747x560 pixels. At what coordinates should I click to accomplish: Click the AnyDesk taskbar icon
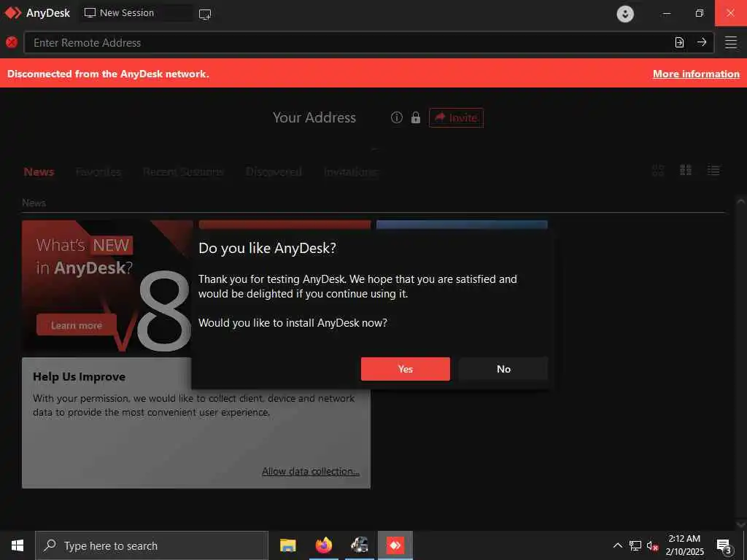pos(395,545)
